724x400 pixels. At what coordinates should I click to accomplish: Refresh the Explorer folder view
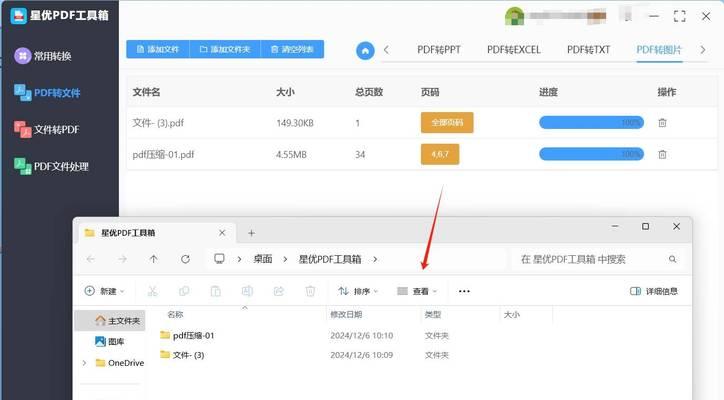(185, 259)
